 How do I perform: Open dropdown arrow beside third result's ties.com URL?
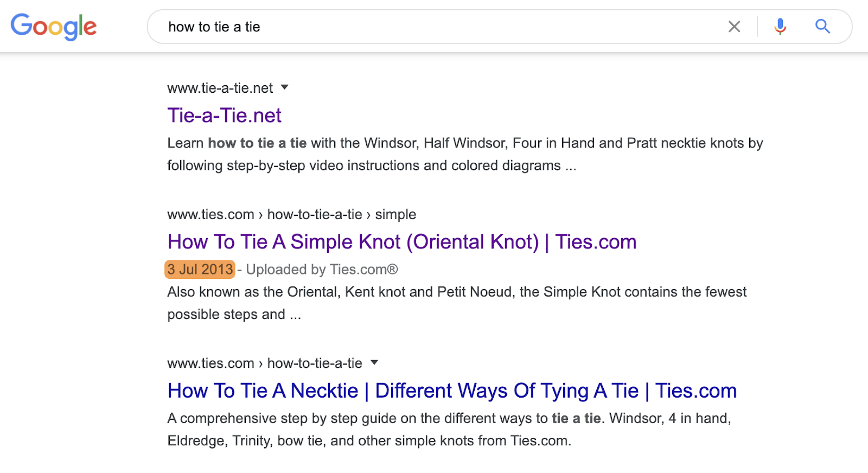pos(374,362)
